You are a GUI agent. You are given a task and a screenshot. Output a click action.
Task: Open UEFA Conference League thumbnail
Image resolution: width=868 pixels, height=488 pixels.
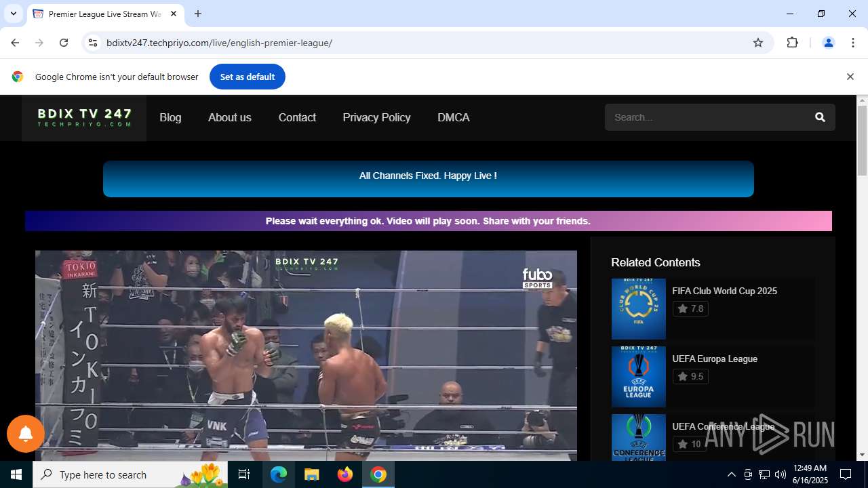point(638,437)
